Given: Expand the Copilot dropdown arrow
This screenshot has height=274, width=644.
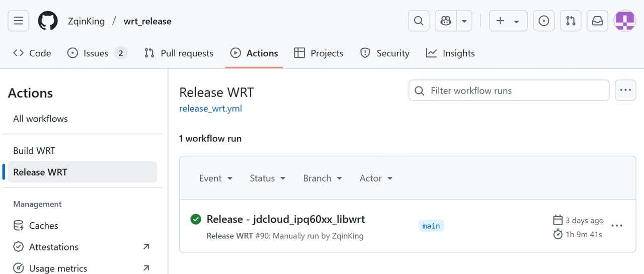Looking at the screenshot, I should (x=464, y=21).
